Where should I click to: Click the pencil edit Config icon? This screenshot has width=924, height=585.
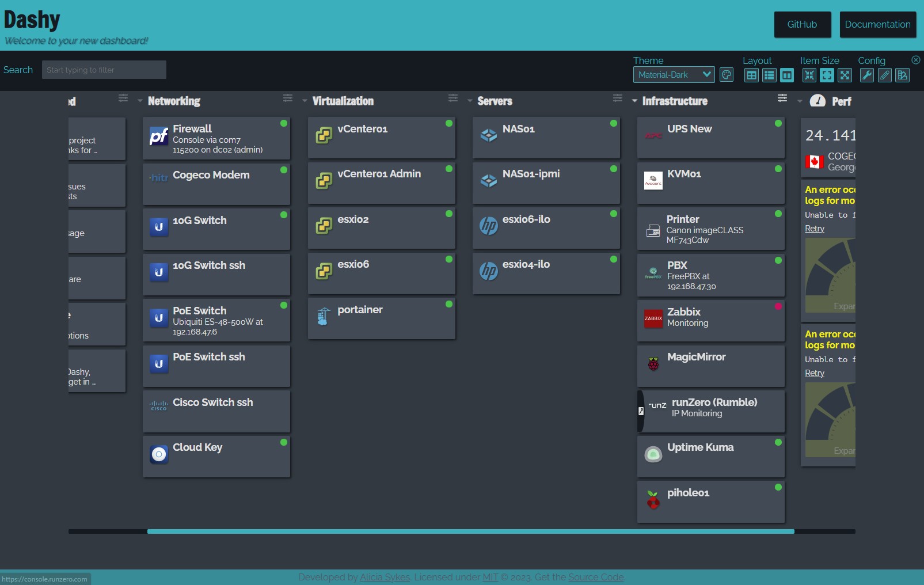click(x=884, y=75)
